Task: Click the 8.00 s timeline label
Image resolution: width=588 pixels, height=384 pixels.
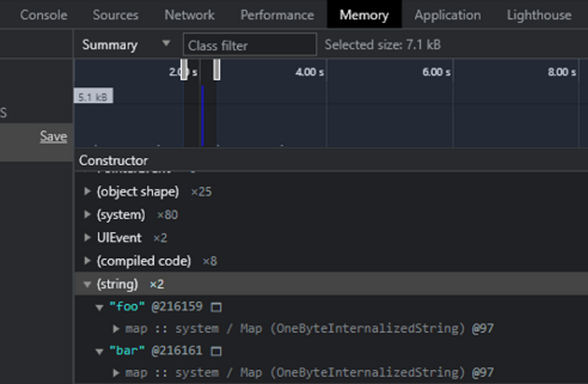Action: click(562, 72)
